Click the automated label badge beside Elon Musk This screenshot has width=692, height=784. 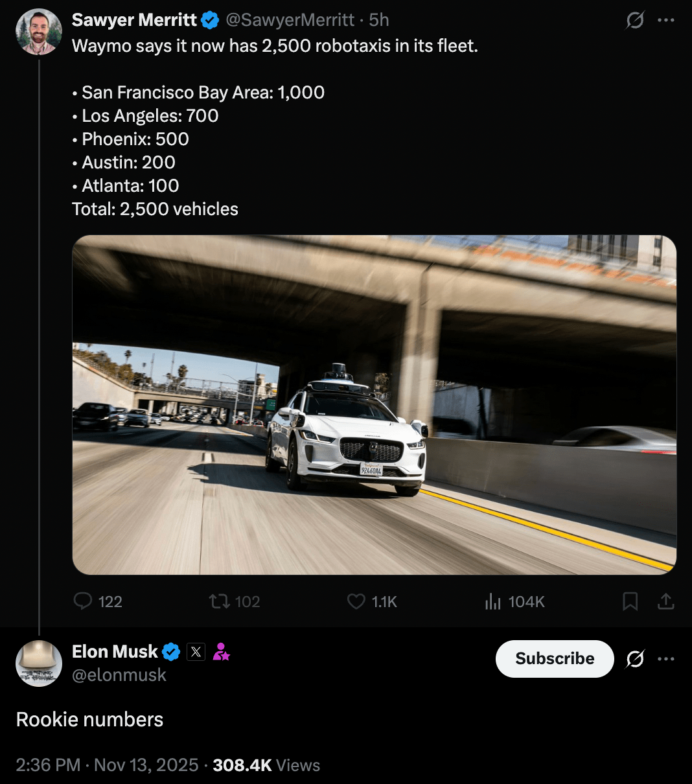[222, 652]
